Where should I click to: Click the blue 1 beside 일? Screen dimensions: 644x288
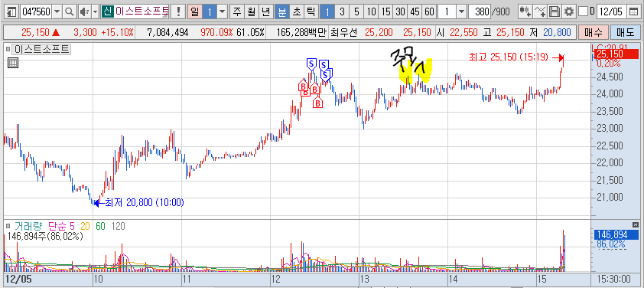tap(210, 11)
